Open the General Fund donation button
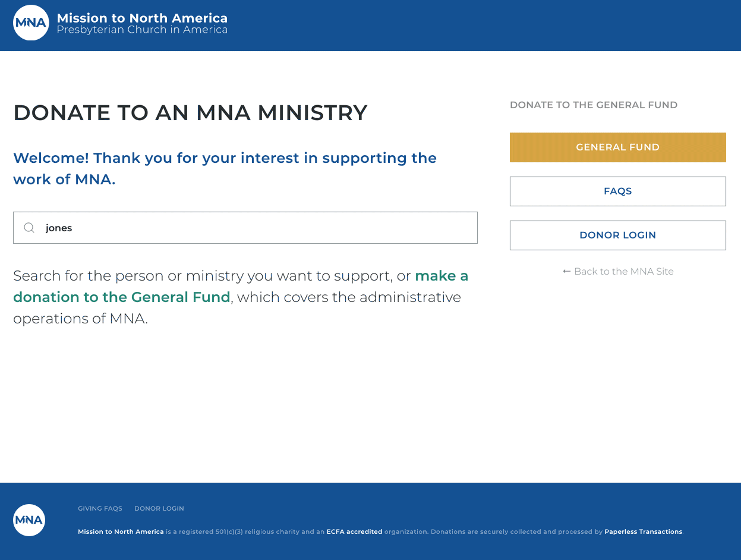This screenshot has width=741, height=560. 618,147
